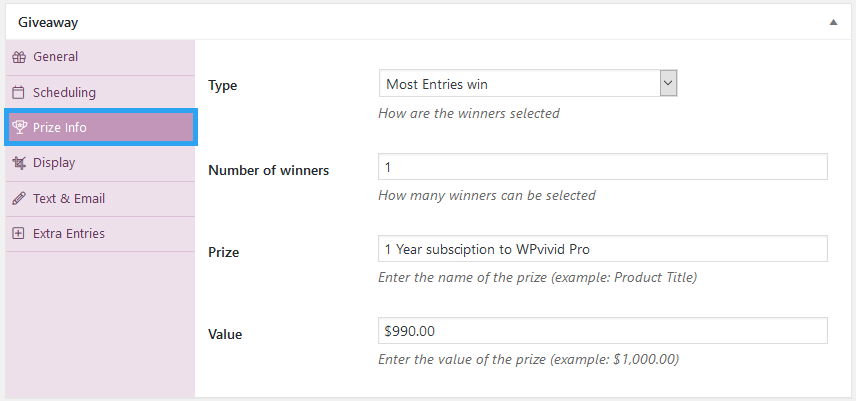Switch to the General tab

100,57
